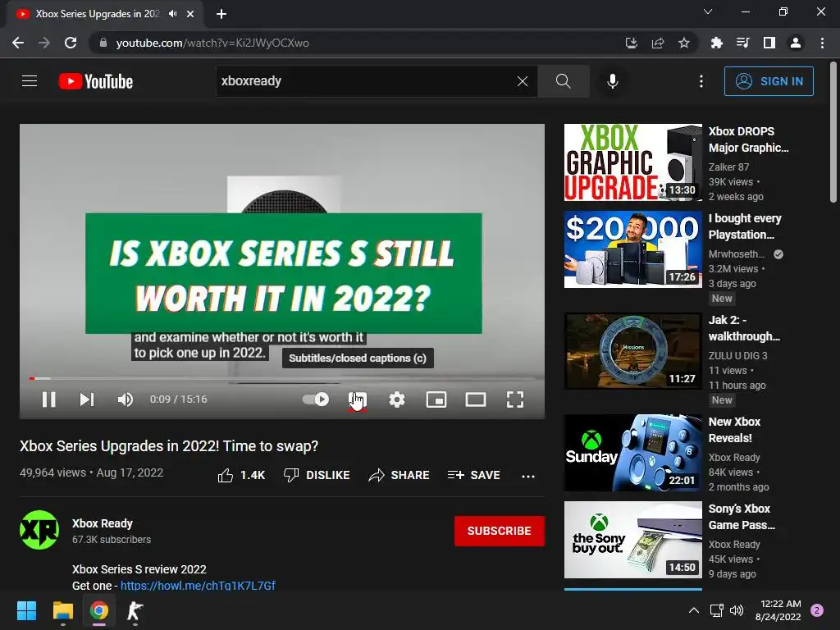
Task: Open 'Sony's Xbox Game Pass...' title
Action: click(742, 517)
